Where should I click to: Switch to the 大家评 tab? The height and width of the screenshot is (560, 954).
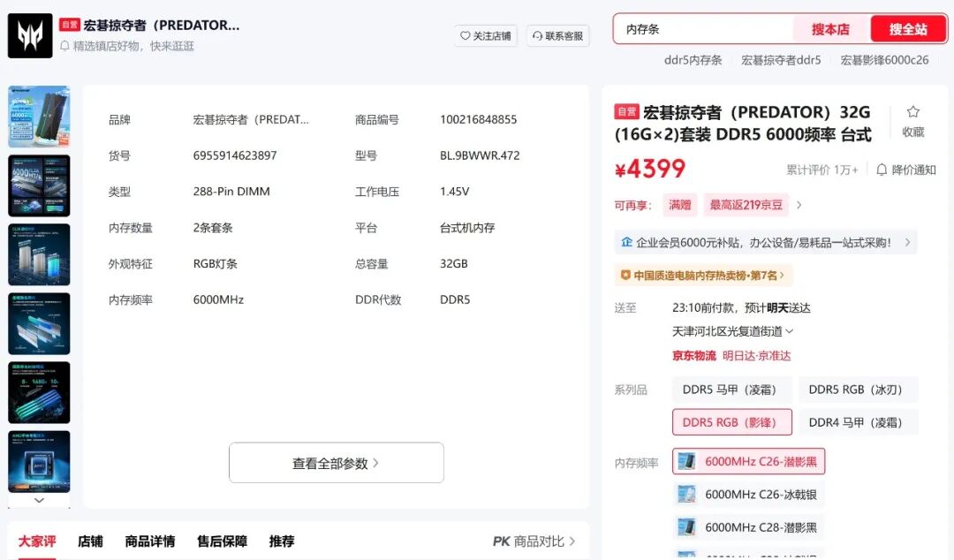click(x=37, y=541)
